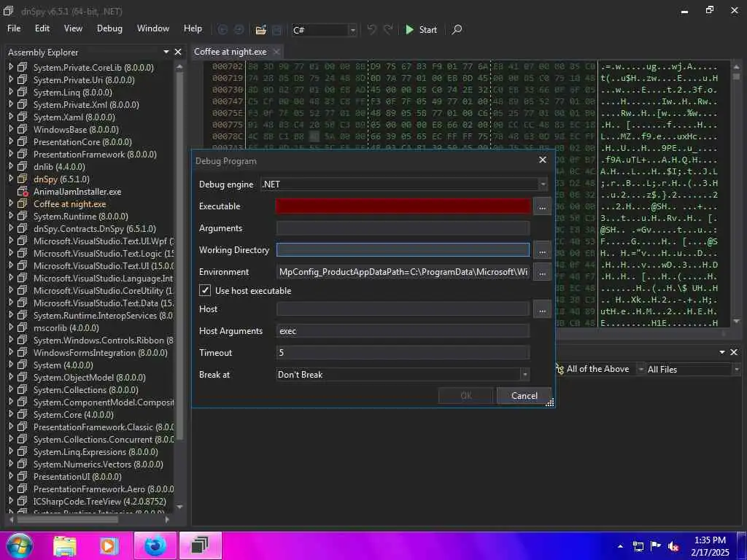The height and width of the screenshot is (560, 747).
Task: Open File Explorer from the taskbar
Action: click(x=65, y=545)
